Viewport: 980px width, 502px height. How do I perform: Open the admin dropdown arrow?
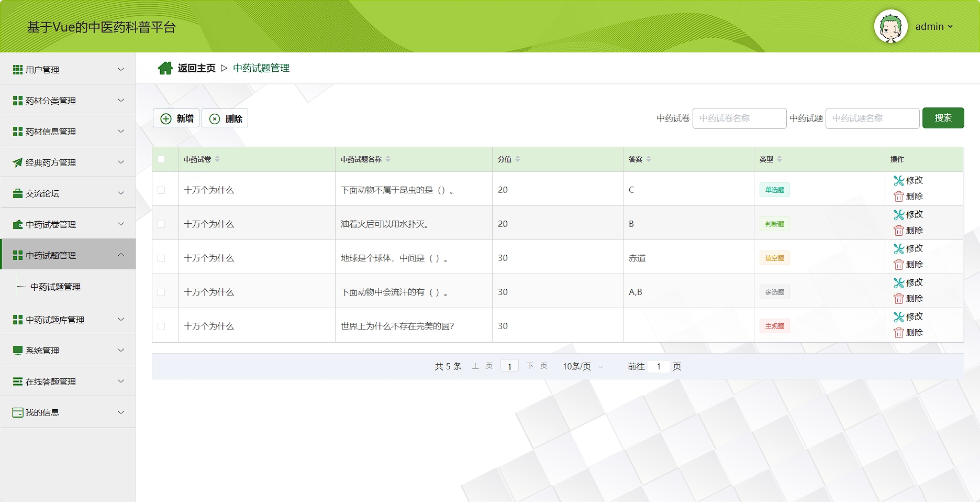950,27
